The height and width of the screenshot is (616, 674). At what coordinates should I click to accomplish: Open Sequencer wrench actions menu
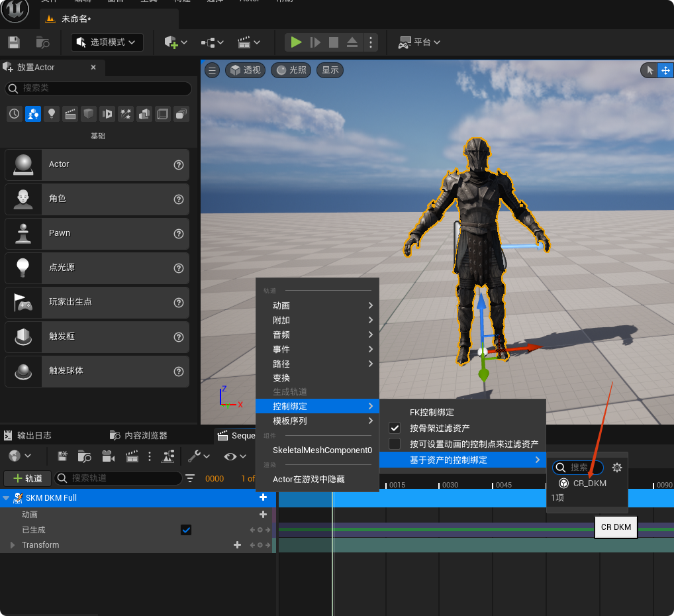(x=199, y=456)
